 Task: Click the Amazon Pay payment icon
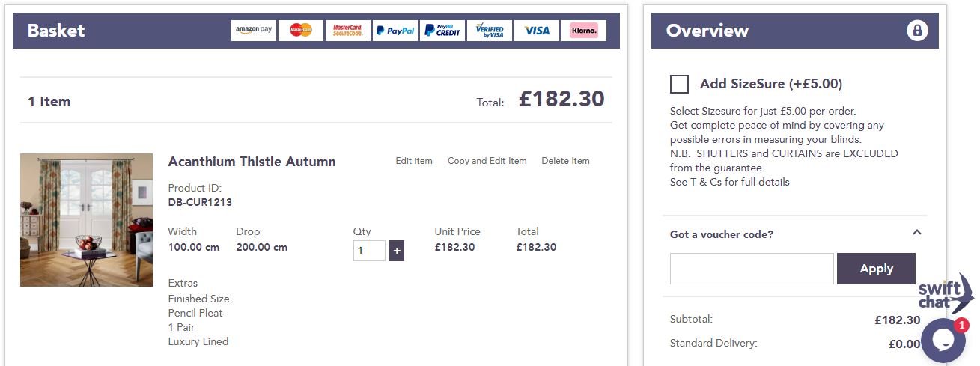pos(254,31)
